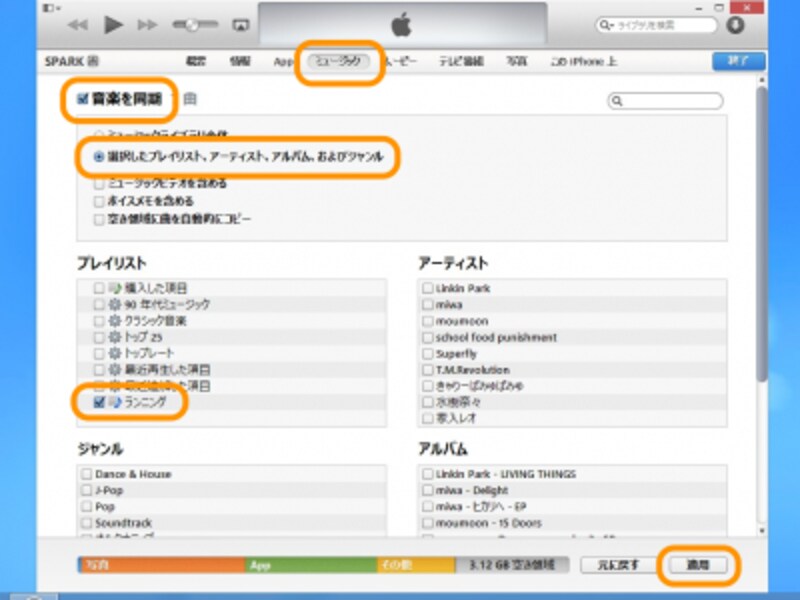The image size is (800, 600).
Task: Check the Linkin Park artist checkbox
Action: click(428, 288)
